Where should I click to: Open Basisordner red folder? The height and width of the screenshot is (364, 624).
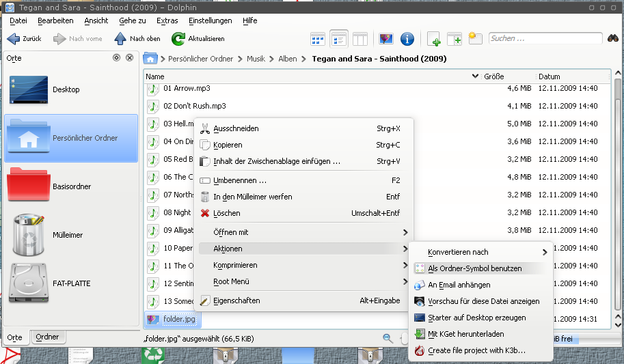coord(71,186)
